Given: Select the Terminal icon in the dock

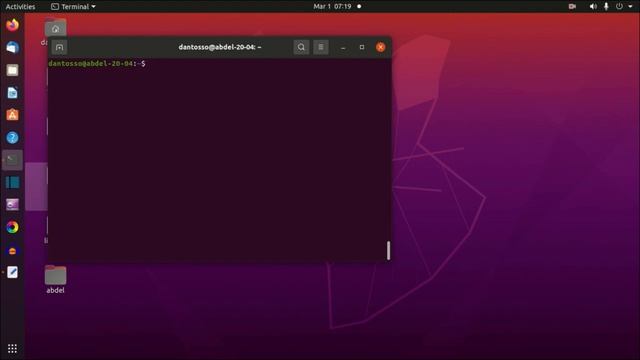Looking at the screenshot, I should click(12, 160).
